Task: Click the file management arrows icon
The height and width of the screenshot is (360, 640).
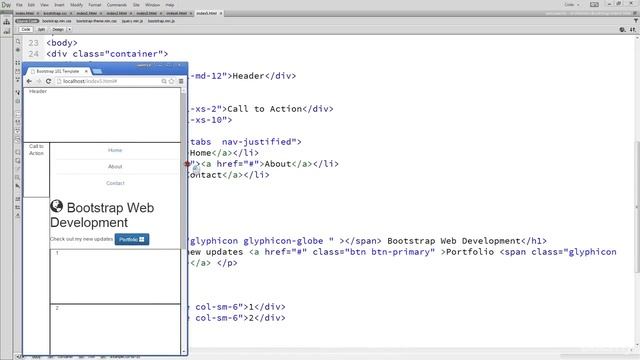Action: pyautogui.click(x=632, y=29)
